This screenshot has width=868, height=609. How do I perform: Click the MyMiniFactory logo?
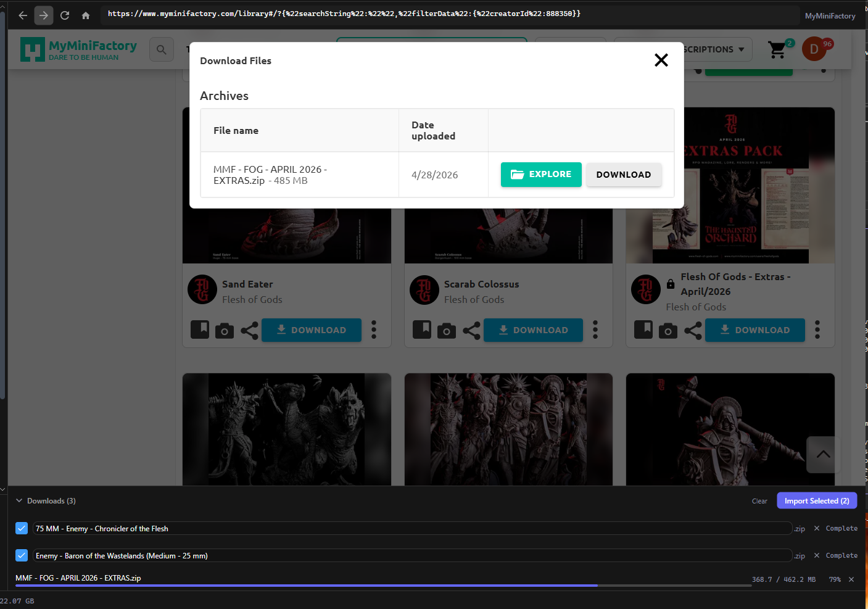click(x=78, y=49)
